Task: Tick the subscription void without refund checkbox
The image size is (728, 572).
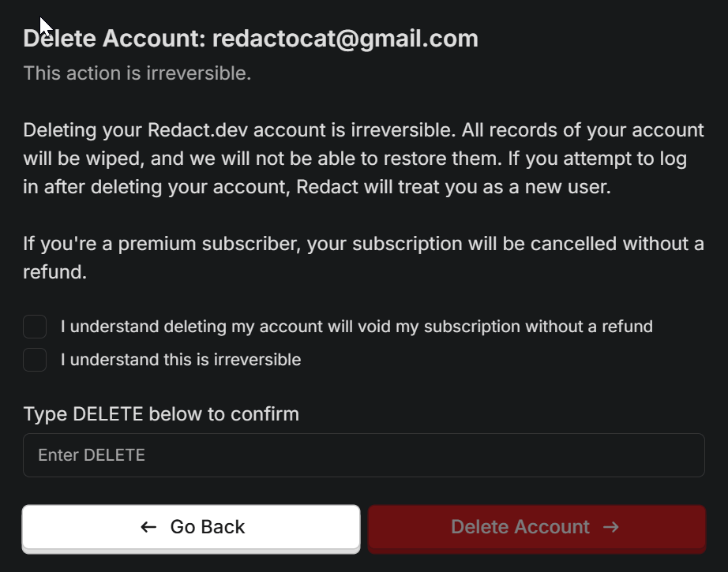Action: 35,327
